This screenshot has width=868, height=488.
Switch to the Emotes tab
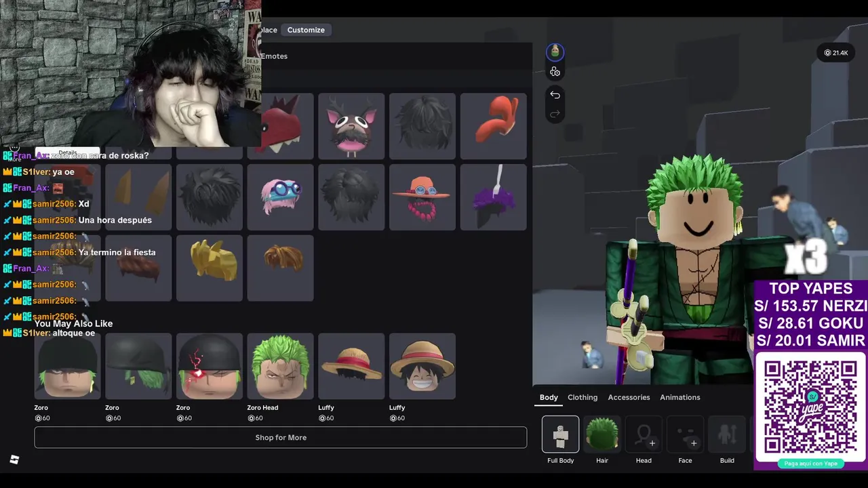coord(274,56)
